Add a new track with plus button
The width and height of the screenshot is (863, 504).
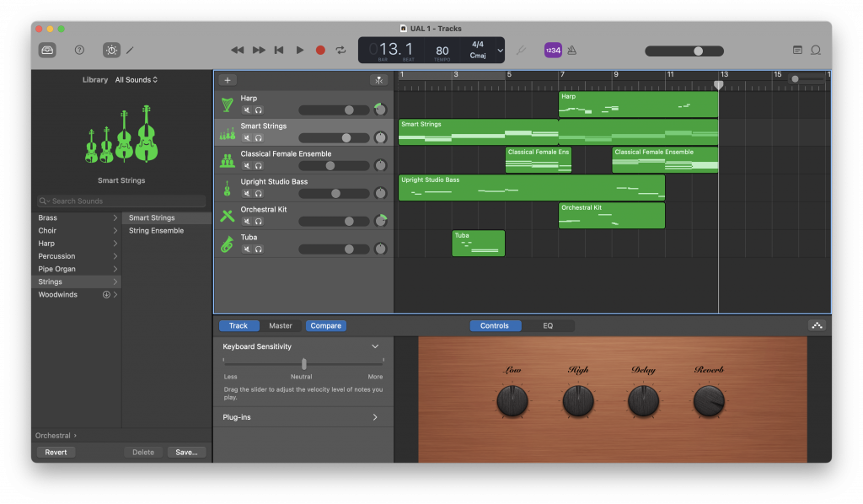228,80
